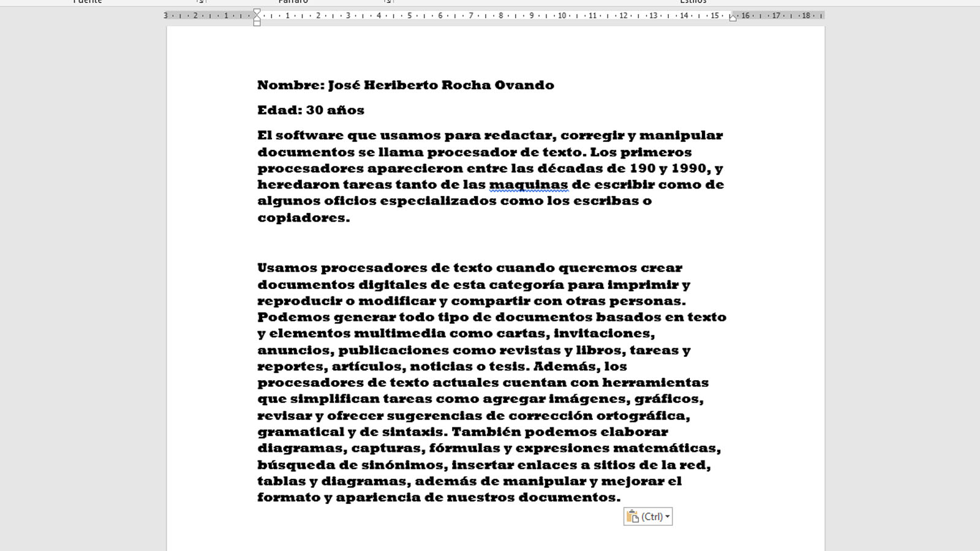Click the word "ortográfica,"
The image size is (980, 551).
pyautogui.click(x=643, y=416)
